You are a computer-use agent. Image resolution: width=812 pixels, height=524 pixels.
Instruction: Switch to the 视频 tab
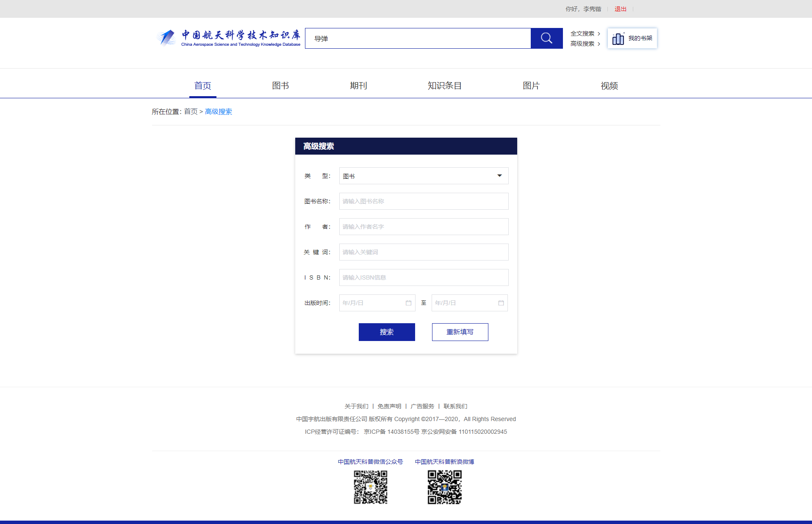(x=609, y=86)
